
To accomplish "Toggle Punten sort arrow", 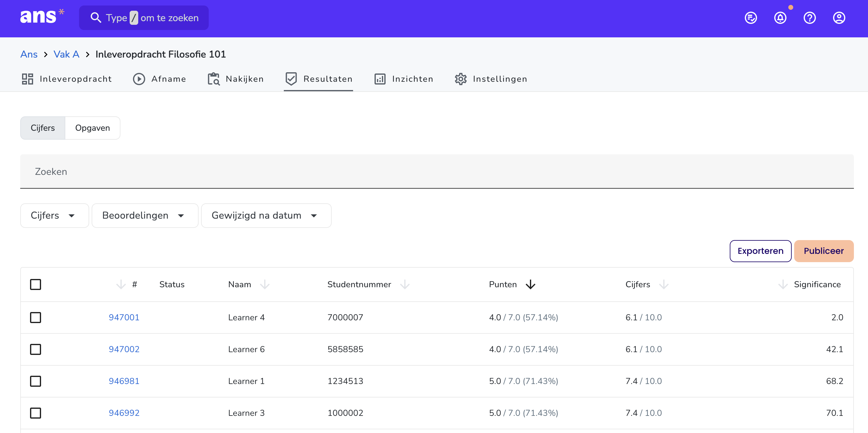I will pyautogui.click(x=530, y=284).
